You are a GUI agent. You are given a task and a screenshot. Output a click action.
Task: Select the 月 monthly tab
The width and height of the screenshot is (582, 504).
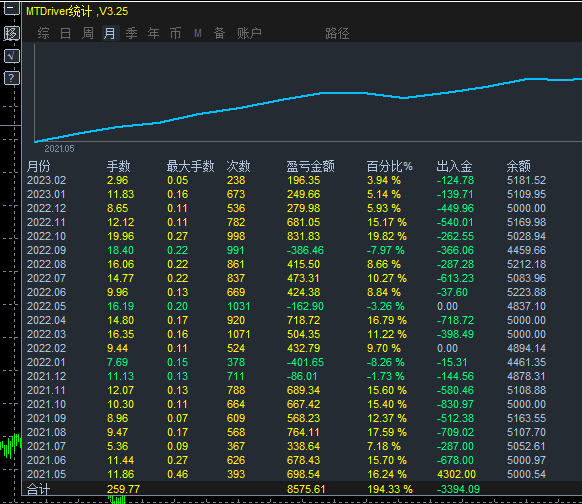pos(110,33)
